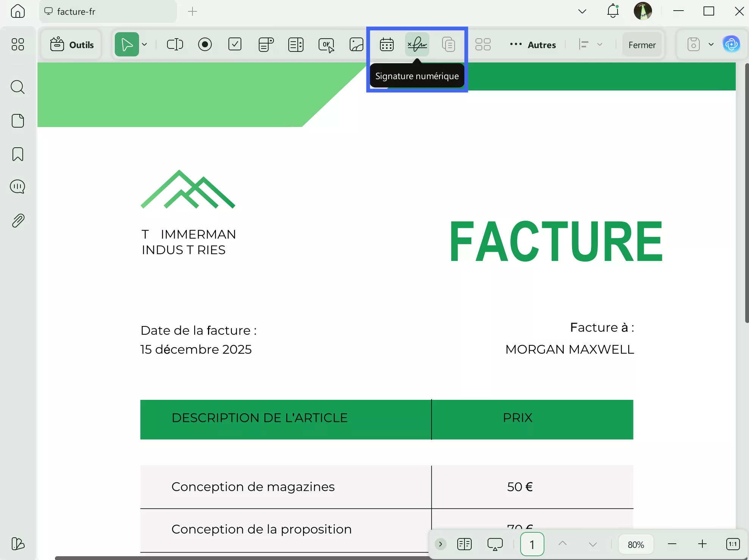Select the Digital signature field tool
The height and width of the screenshot is (560, 749).
coord(417,44)
